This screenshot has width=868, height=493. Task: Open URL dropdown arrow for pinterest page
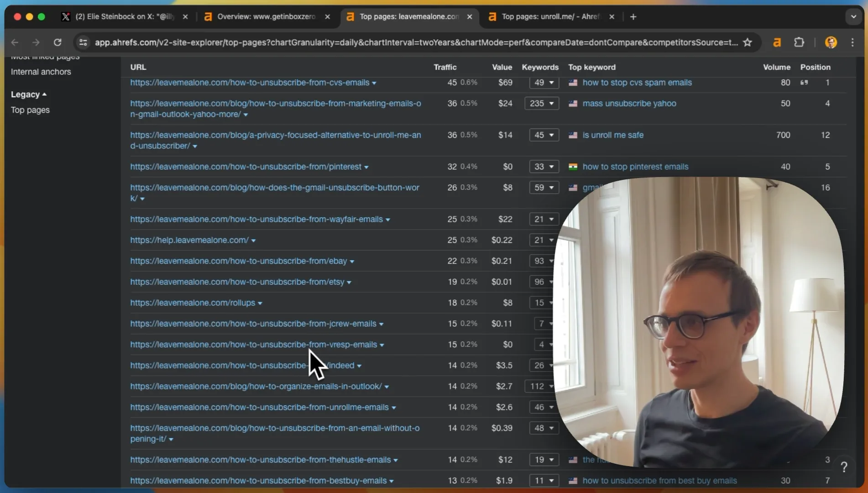[x=366, y=168]
